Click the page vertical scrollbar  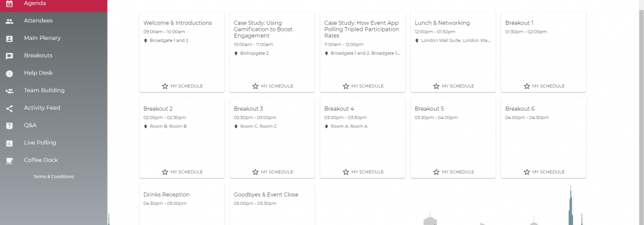(641, 112)
